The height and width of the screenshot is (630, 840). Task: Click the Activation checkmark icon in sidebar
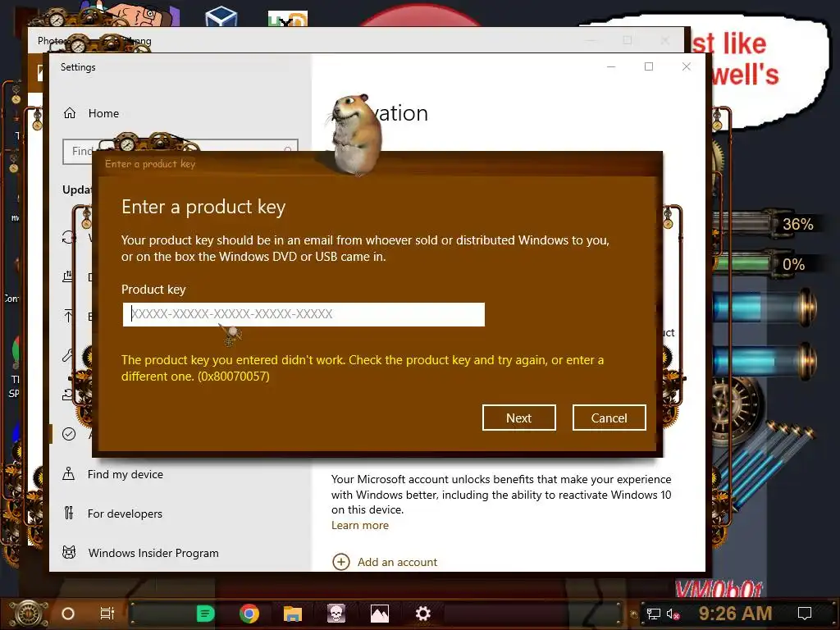click(x=69, y=434)
